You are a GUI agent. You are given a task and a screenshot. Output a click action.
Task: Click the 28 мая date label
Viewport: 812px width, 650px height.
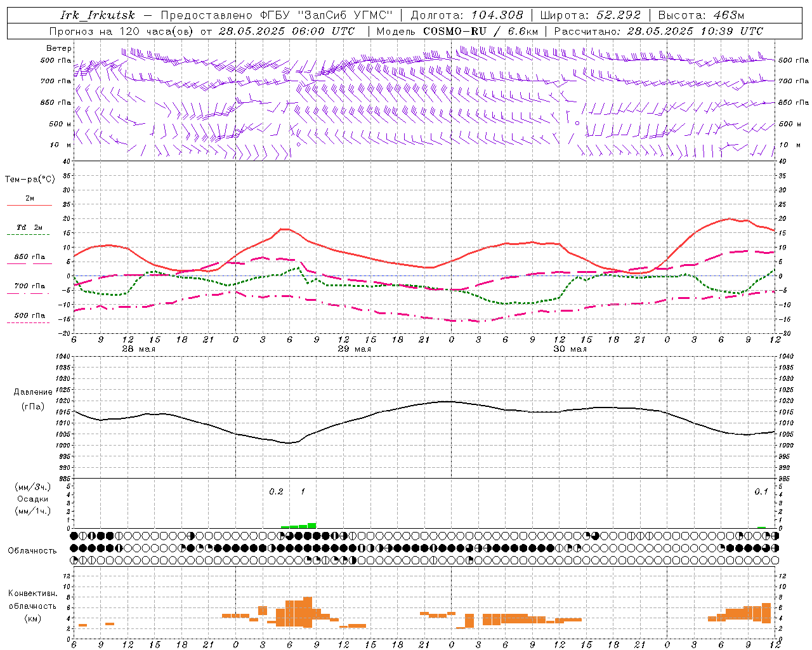click(x=138, y=349)
